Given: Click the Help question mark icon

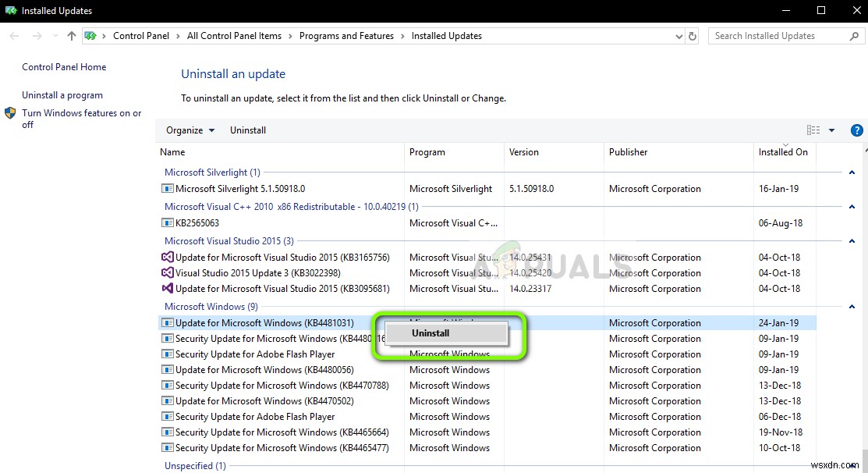Looking at the screenshot, I should [856, 130].
